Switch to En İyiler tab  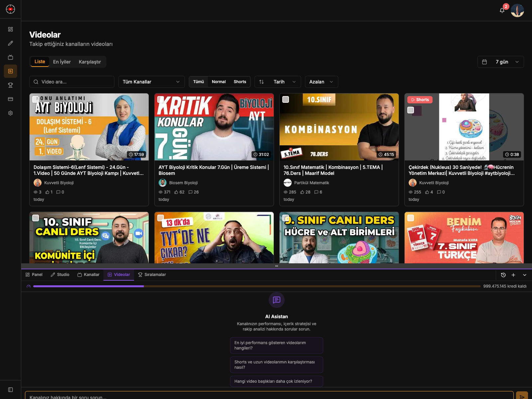(62, 62)
